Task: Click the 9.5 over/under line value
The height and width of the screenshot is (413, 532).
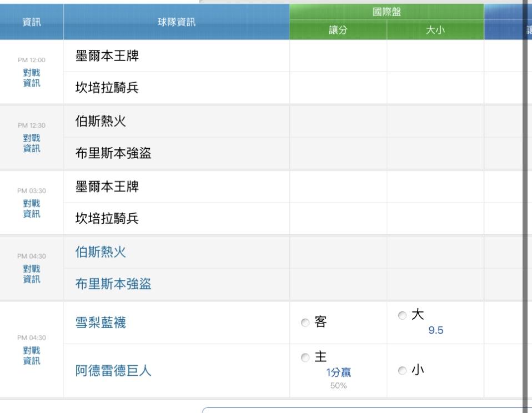Action: point(436,331)
